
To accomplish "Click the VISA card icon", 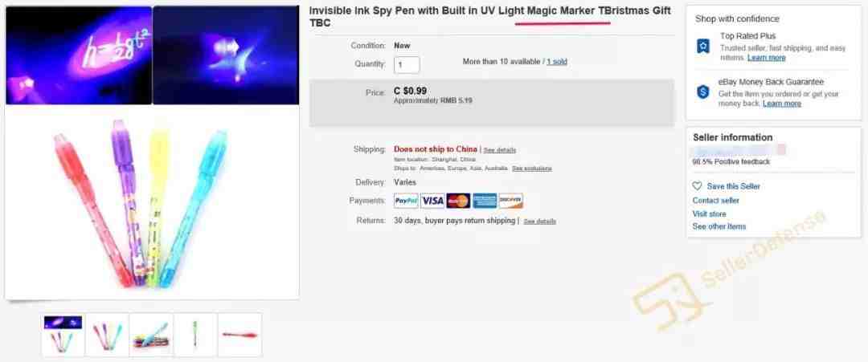I will [432, 201].
